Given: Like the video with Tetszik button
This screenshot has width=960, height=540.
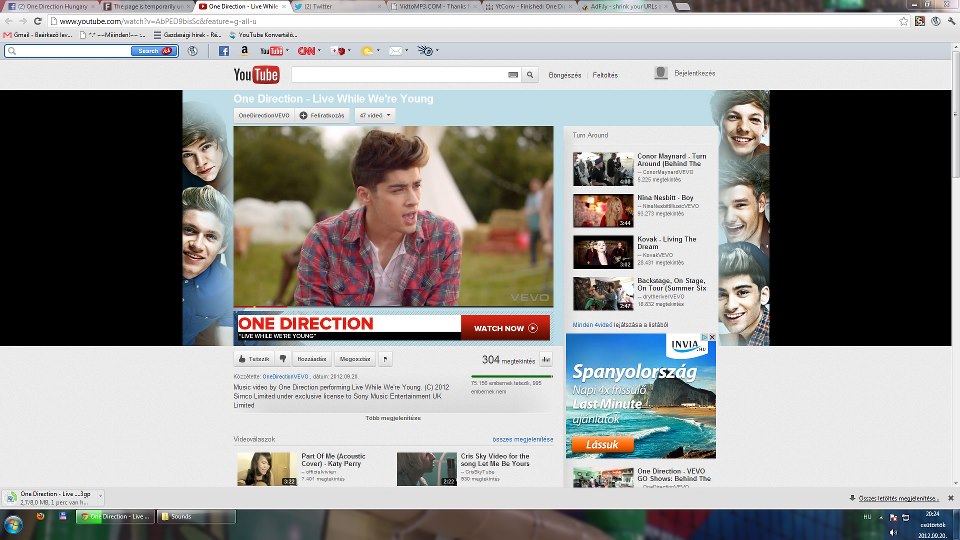Looking at the screenshot, I should coord(253,358).
